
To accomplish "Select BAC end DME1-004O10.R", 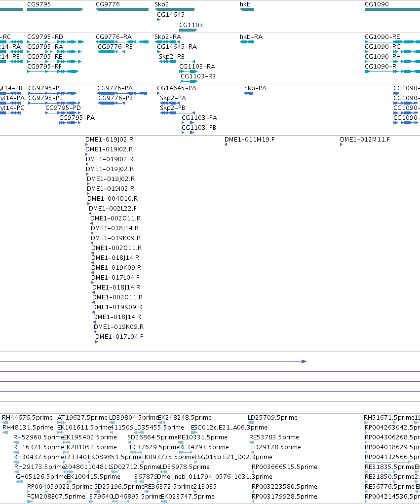I will click(x=113, y=199).
